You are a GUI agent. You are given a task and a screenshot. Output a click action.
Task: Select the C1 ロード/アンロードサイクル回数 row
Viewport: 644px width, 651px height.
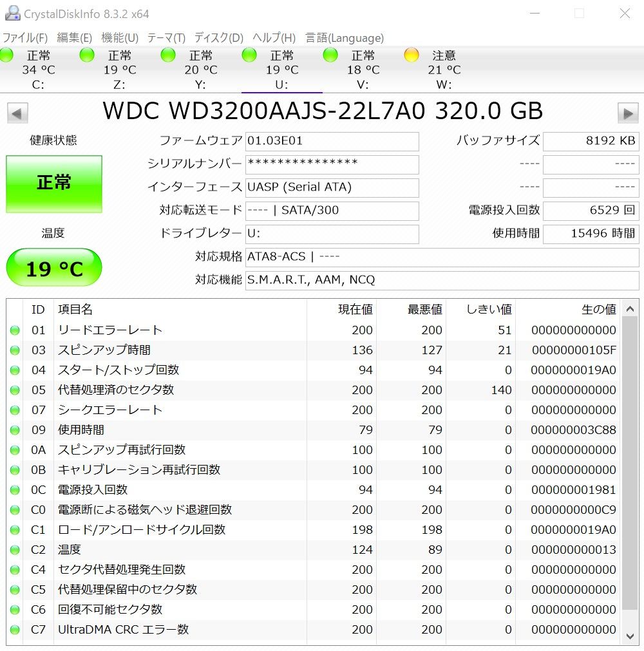click(314, 529)
